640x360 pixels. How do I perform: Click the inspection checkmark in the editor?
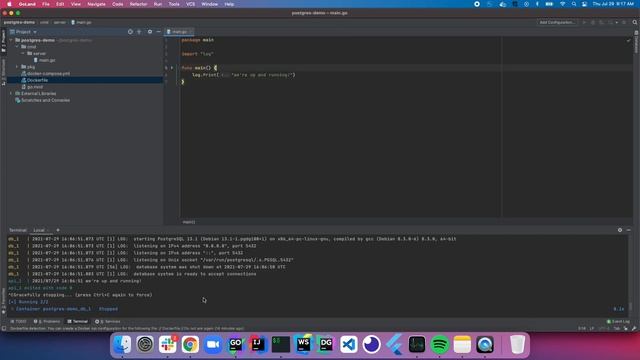coord(628,40)
